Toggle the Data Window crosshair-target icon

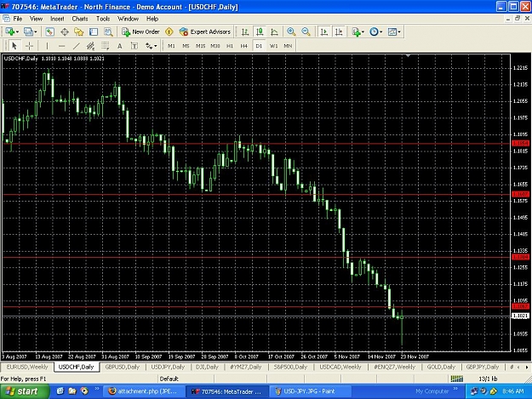(x=65, y=31)
